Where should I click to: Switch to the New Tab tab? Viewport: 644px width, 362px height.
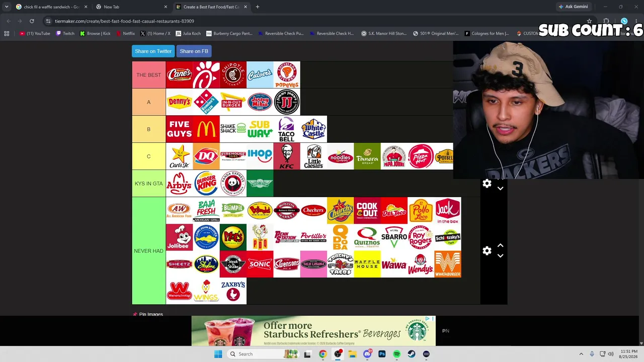(132, 7)
